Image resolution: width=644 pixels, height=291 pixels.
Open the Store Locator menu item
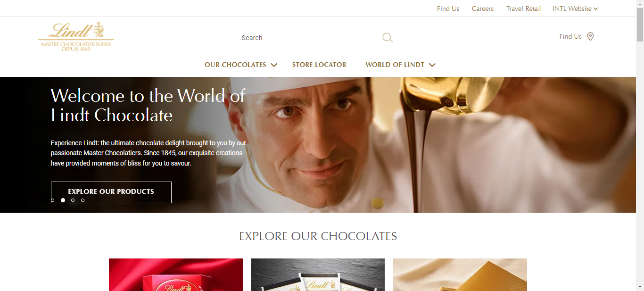point(319,65)
